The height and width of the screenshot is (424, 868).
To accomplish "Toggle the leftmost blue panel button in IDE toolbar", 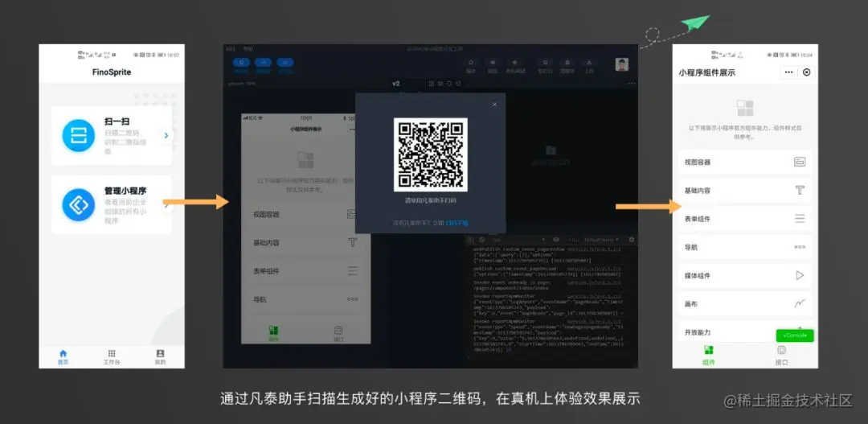I will click(241, 64).
